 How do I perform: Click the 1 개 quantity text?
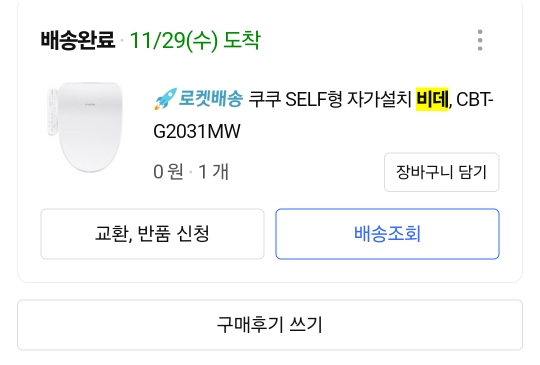(x=214, y=171)
